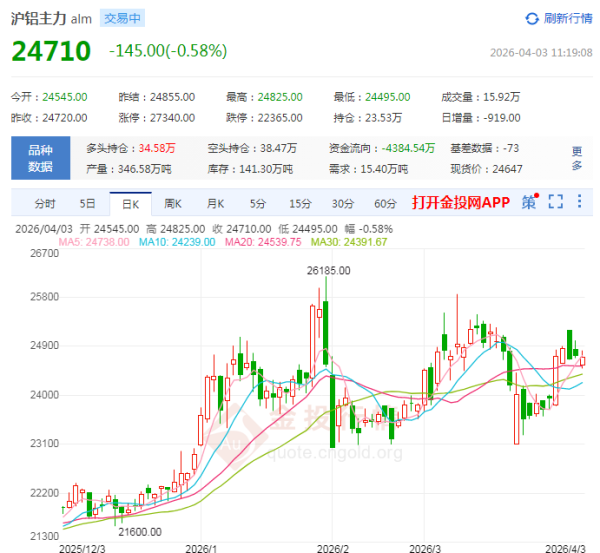Click the 昨收 value 24720.00
The image size is (600, 553).
point(65,118)
